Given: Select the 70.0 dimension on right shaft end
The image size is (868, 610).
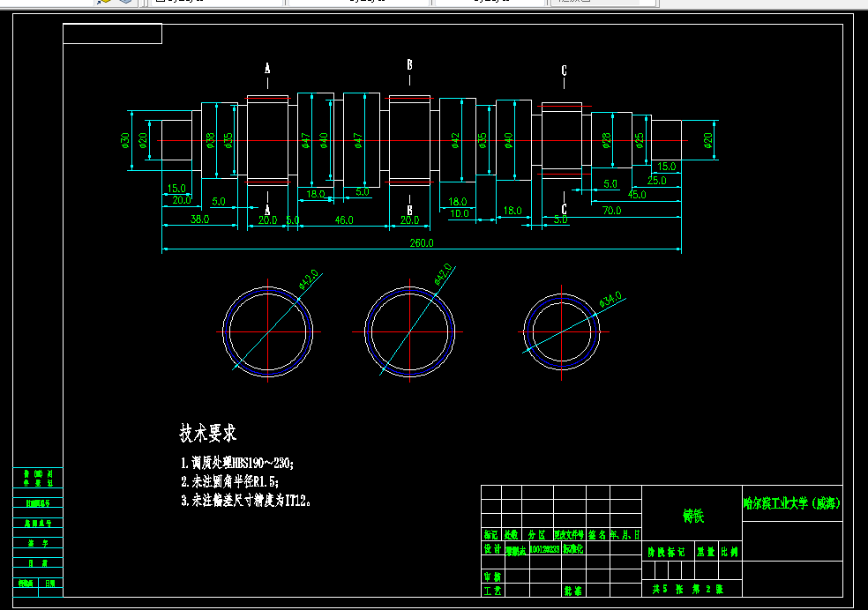Looking at the screenshot, I should (611, 210).
